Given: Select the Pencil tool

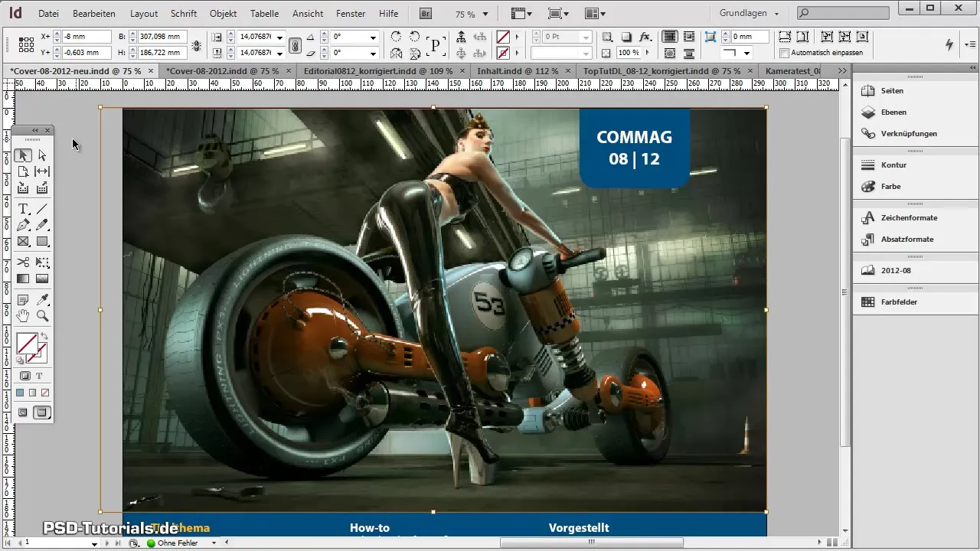Looking at the screenshot, I should point(43,225).
